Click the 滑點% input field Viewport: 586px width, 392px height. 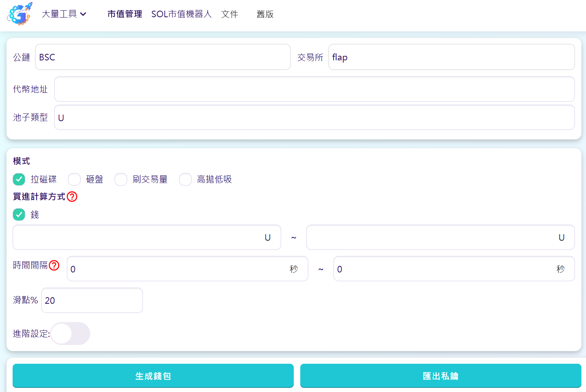pyautogui.click(x=92, y=300)
